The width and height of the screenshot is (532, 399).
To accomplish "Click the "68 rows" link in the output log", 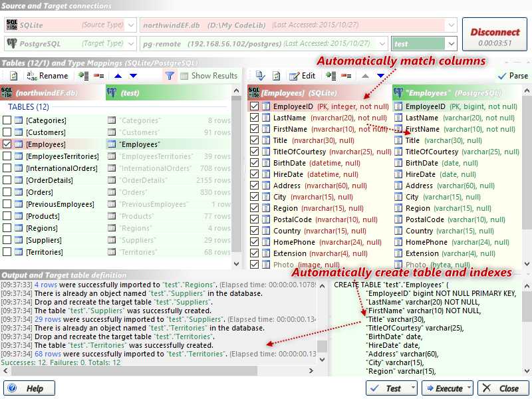I will (x=48, y=354).
